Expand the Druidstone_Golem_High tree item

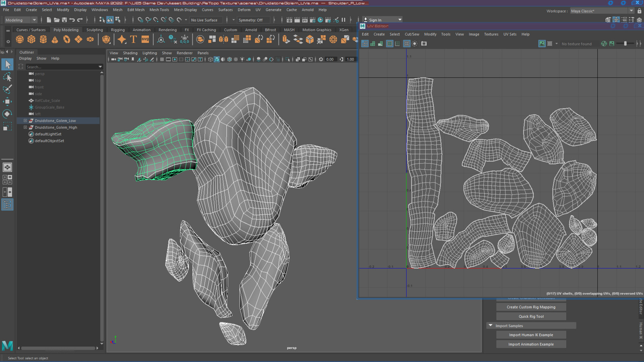tap(25, 128)
